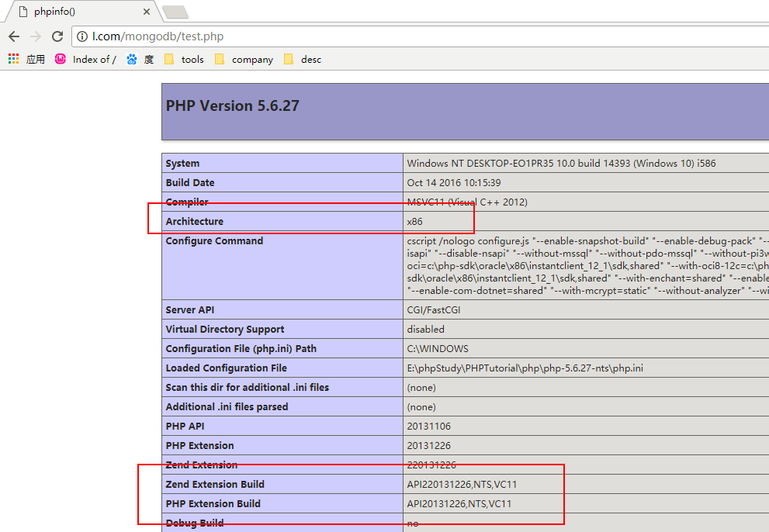Click the forward navigation arrow
This screenshot has width=769, height=532.
(x=35, y=36)
